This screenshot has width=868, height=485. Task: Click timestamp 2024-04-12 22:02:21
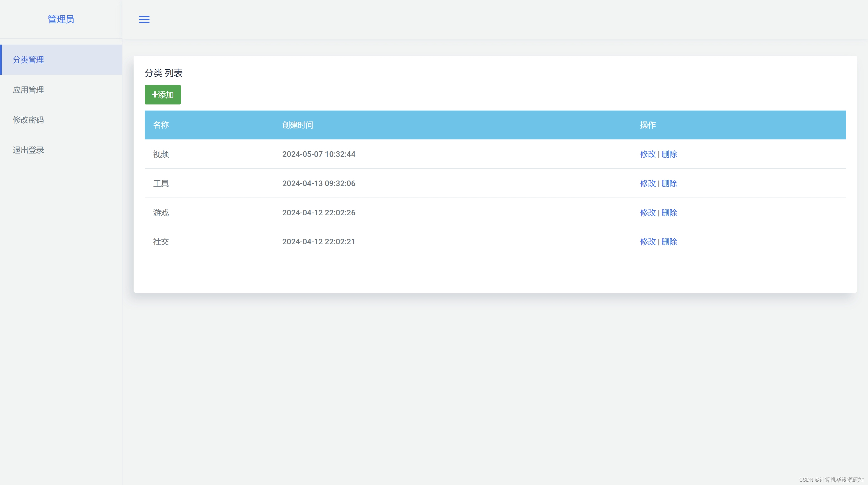tap(318, 242)
